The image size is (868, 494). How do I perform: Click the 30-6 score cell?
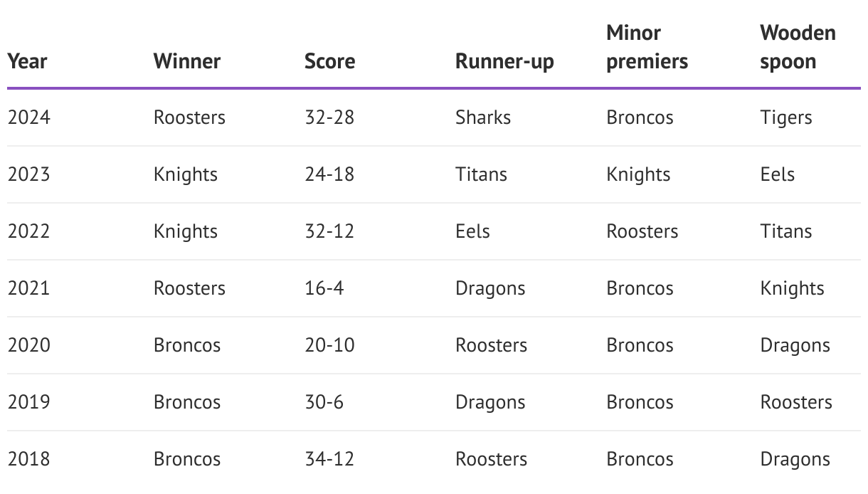tap(324, 402)
